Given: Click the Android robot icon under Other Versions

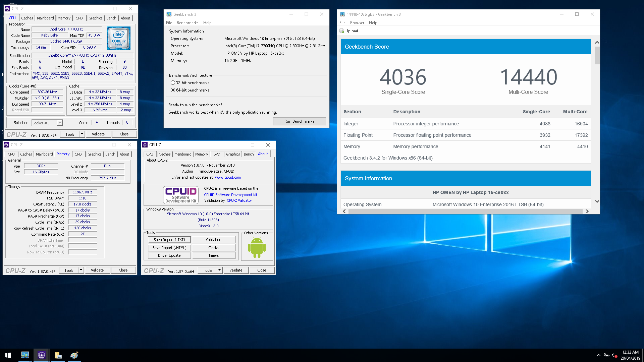Looking at the screenshot, I should click(x=257, y=247).
